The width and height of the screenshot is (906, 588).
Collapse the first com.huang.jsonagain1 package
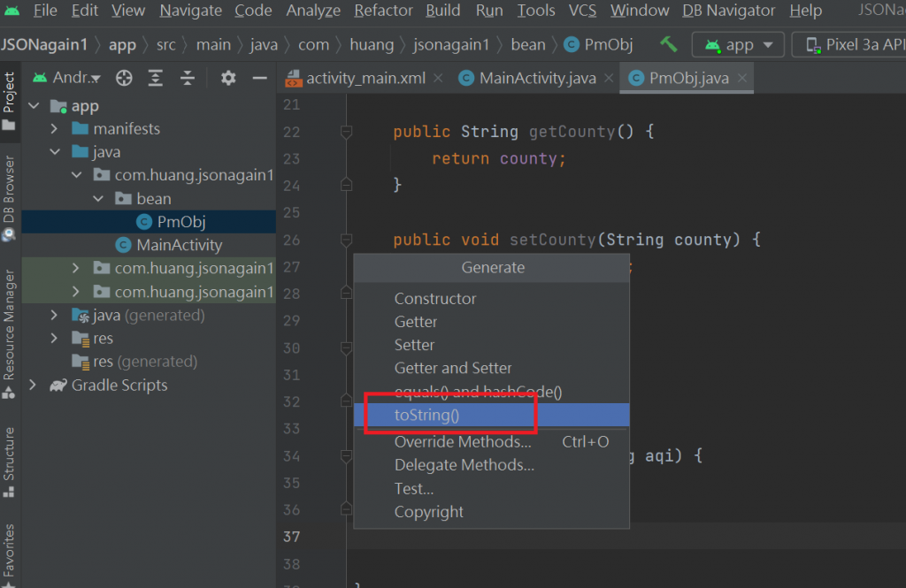(x=76, y=174)
